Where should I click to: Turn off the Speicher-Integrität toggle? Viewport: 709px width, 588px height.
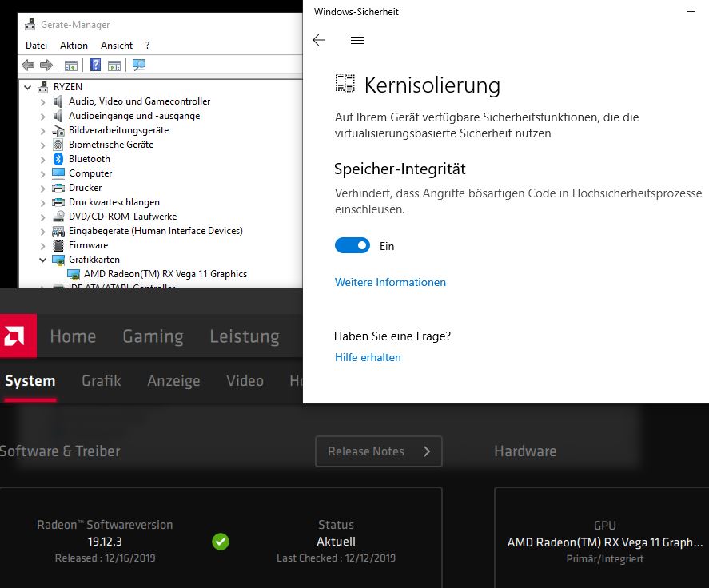click(353, 245)
